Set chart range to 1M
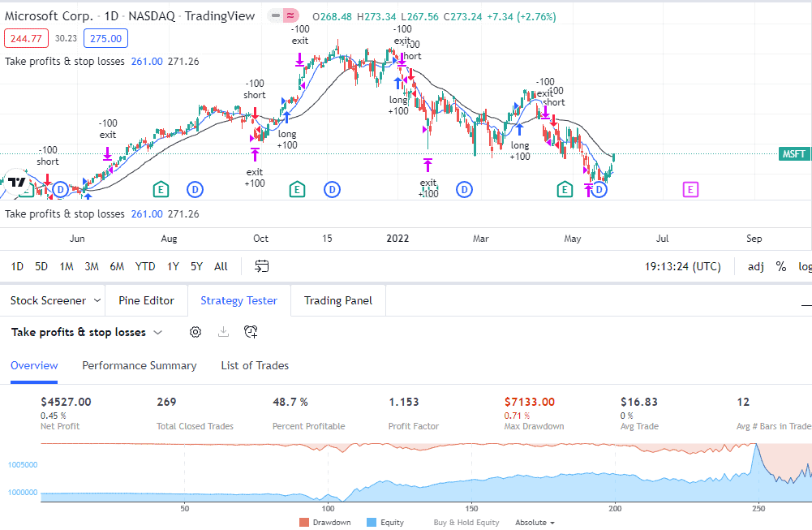Viewport: 812px width, 530px height. click(x=67, y=266)
